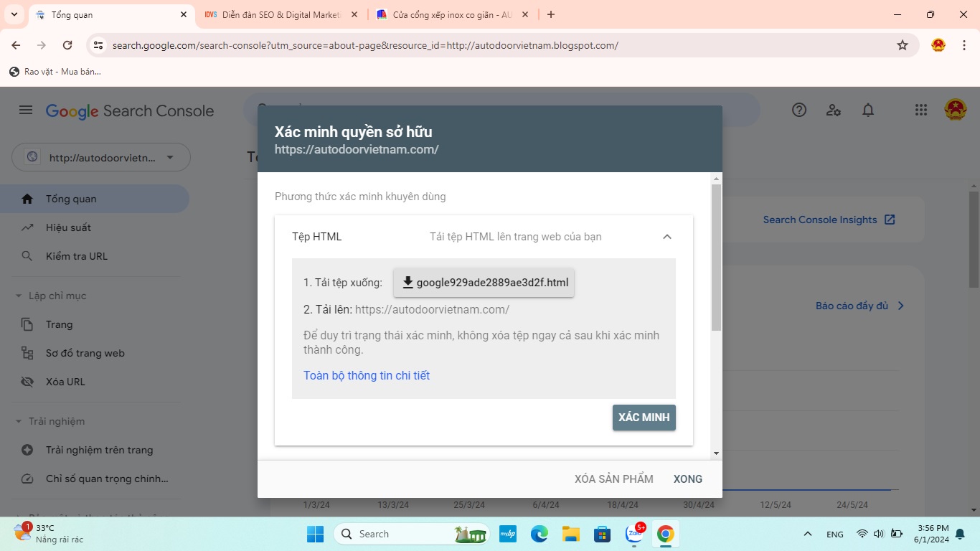This screenshot has height=551, width=980.
Task: Close the Cửa cổng xếp inox tab
Action: (x=525, y=14)
